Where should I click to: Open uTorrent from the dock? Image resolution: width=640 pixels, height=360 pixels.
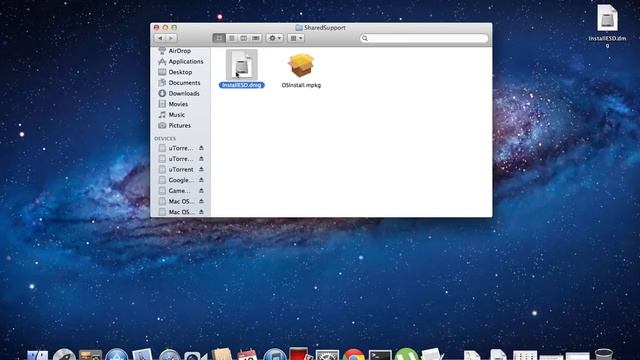point(406,355)
